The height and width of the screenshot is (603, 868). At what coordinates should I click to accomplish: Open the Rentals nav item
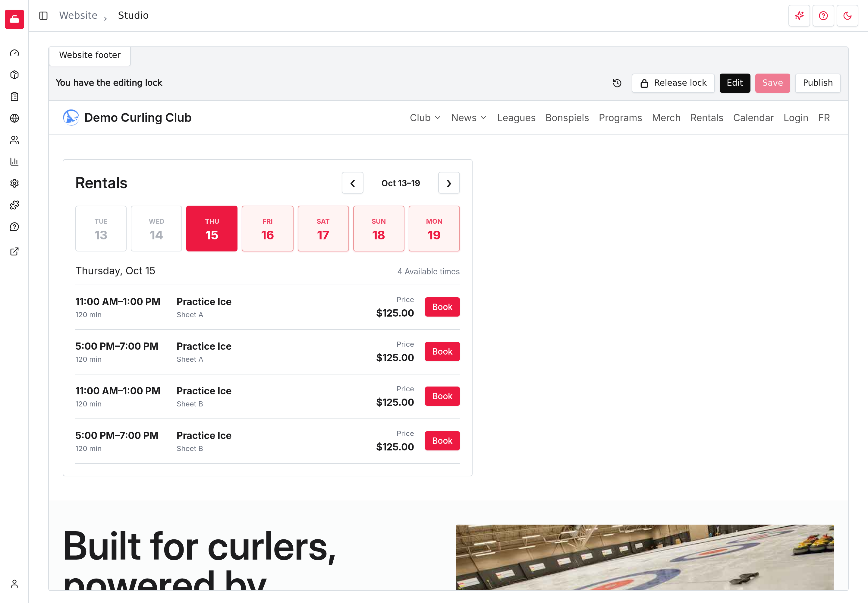point(707,118)
